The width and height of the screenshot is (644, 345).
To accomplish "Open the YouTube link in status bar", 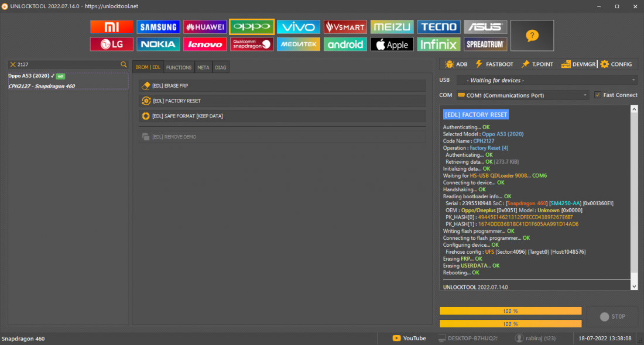I will (409, 339).
